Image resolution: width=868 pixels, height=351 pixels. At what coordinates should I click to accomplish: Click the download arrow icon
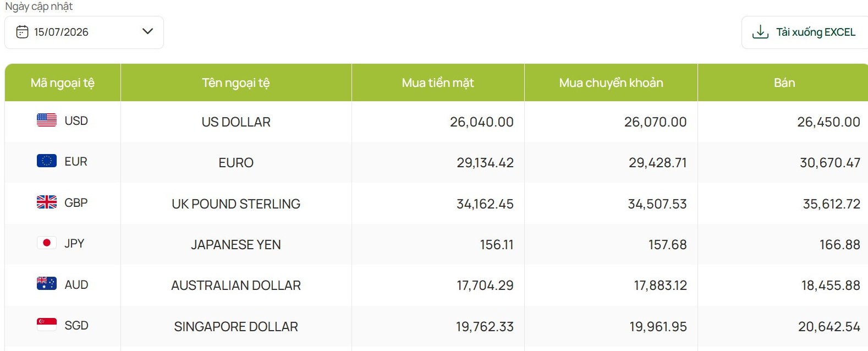point(760,32)
